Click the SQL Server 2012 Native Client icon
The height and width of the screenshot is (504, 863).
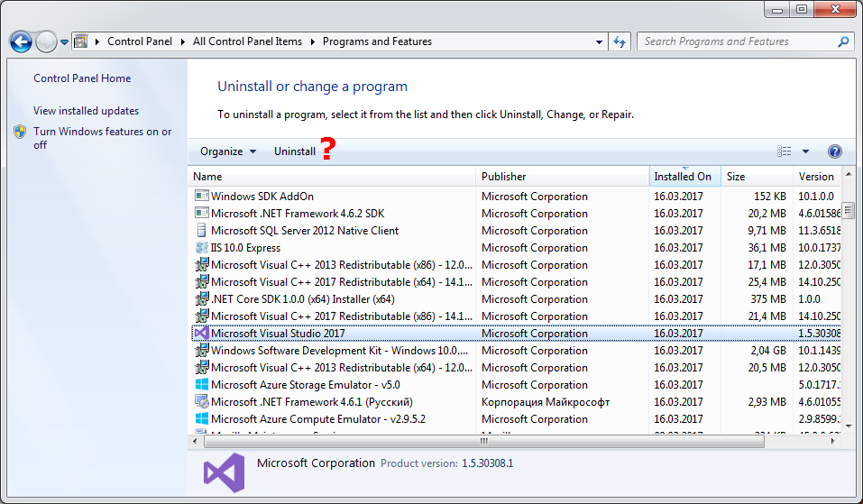coord(201,230)
